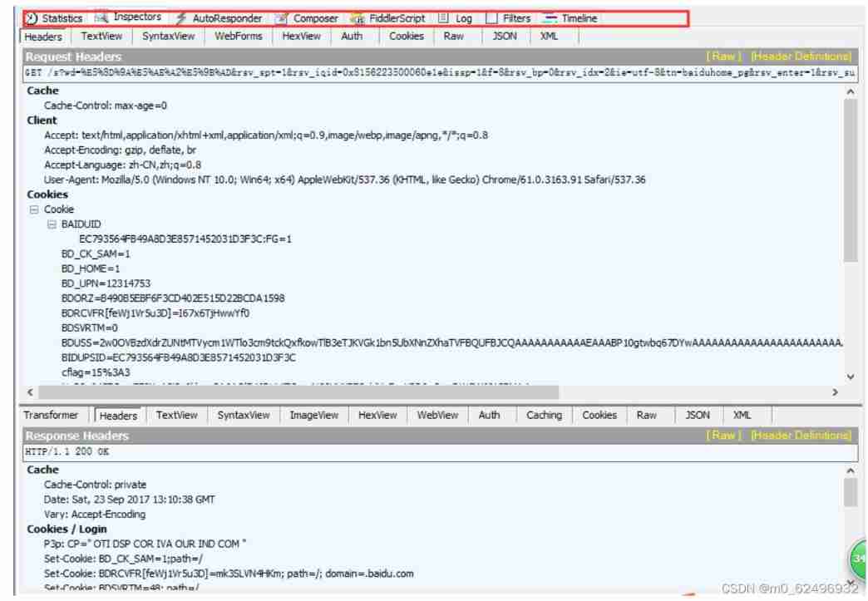Click Header Definitions link in Response Headers
The width and height of the screenshot is (868, 601).
(x=801, y=436)
